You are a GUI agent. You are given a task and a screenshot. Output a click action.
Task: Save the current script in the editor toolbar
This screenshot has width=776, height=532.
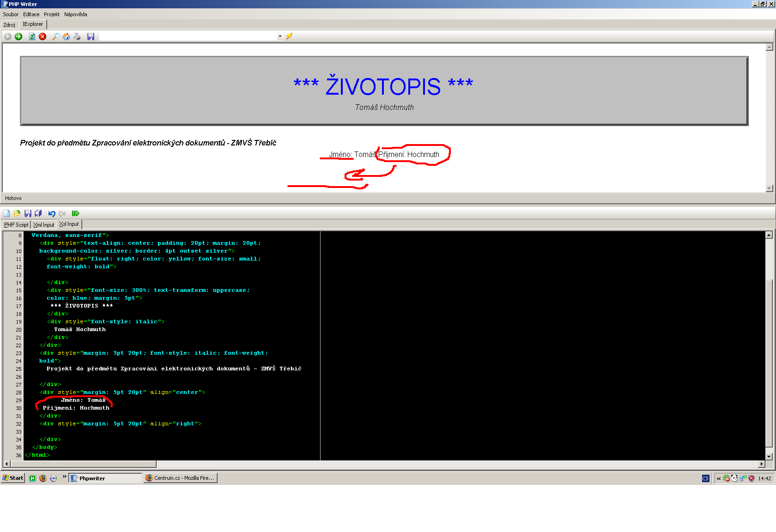[x=28, y=213]
